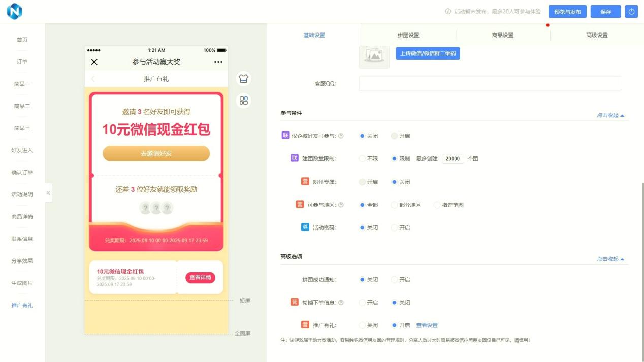Viewport: 644px width, 362px height.
Task: Enable 开启 for 活动密码
Action: tap(394, 228)
